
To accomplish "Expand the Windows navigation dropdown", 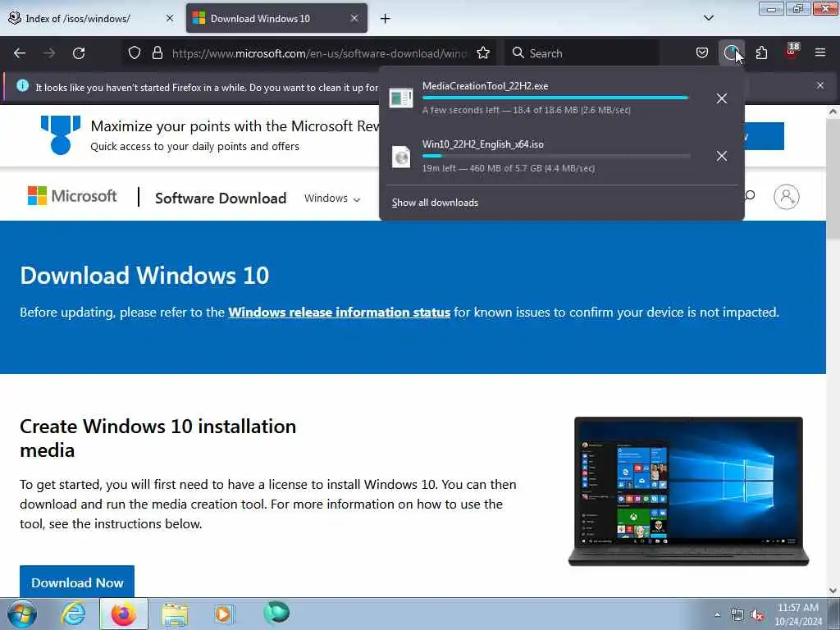I will coord(332,199).
